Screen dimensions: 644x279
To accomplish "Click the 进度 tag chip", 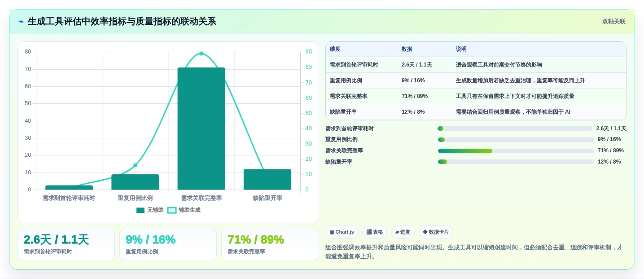I will click(403, 232).
